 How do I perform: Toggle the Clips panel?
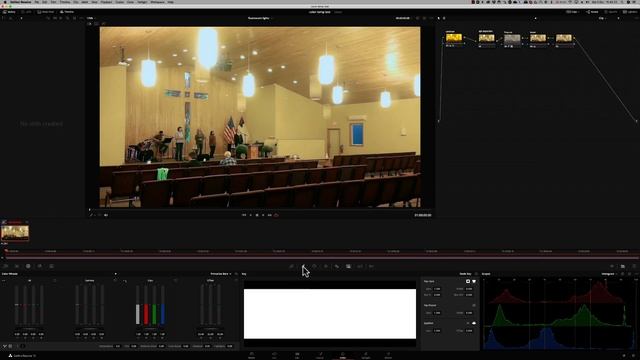(572, 12)
